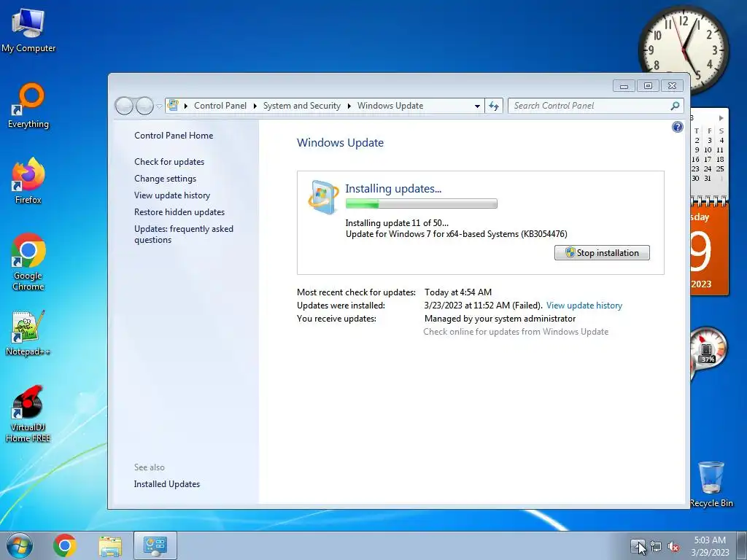Click the blue help question icon
Viewport: 747px width, 560px height.
click(677, 127)
